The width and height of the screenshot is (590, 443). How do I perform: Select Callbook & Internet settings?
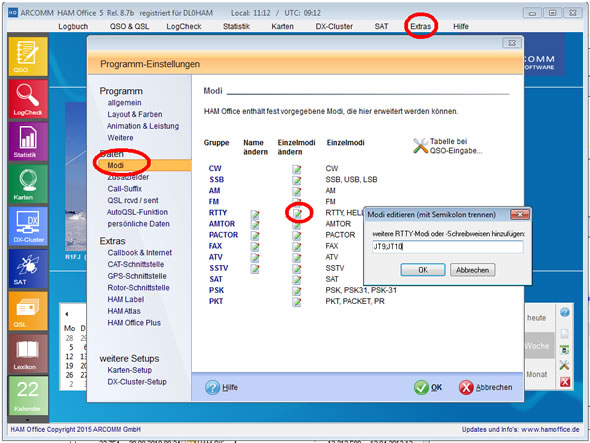pyautogui.click(x=140, y=253)
